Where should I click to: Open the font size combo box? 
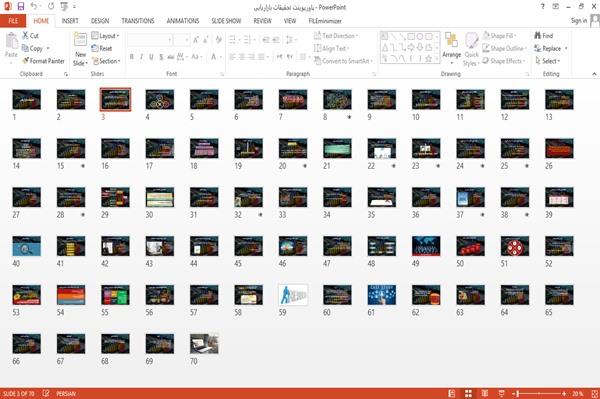pos(182,40)
